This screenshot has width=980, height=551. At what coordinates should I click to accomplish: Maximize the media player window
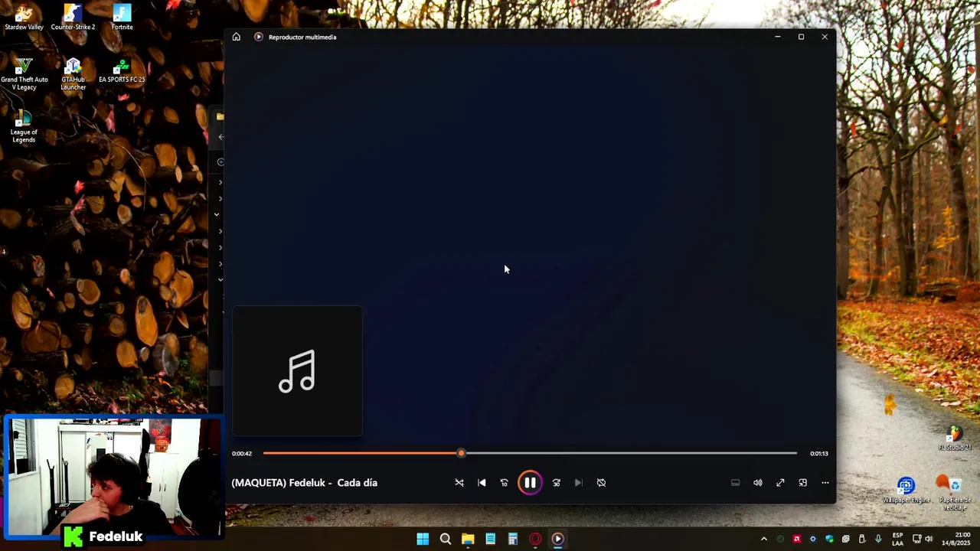801,37
